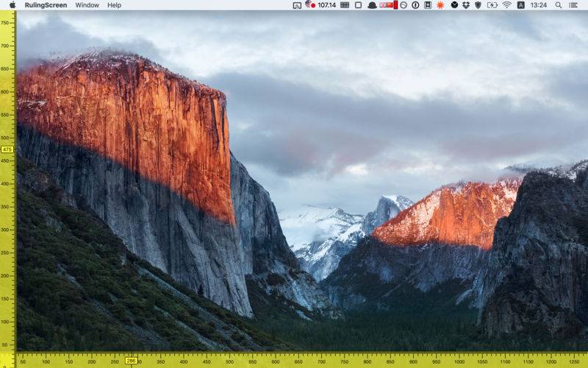The image size is (588, 368).
Task: Click the black clock-face menu bar icon
Action: 454,5
